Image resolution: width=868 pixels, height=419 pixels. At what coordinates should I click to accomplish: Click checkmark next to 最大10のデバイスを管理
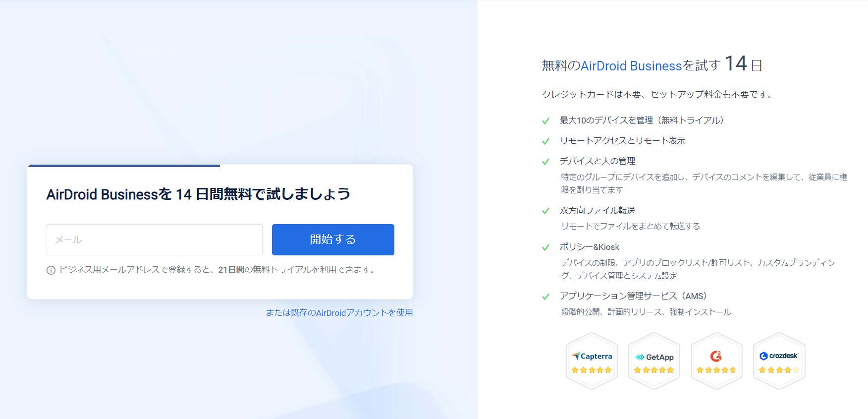[546, 121]
